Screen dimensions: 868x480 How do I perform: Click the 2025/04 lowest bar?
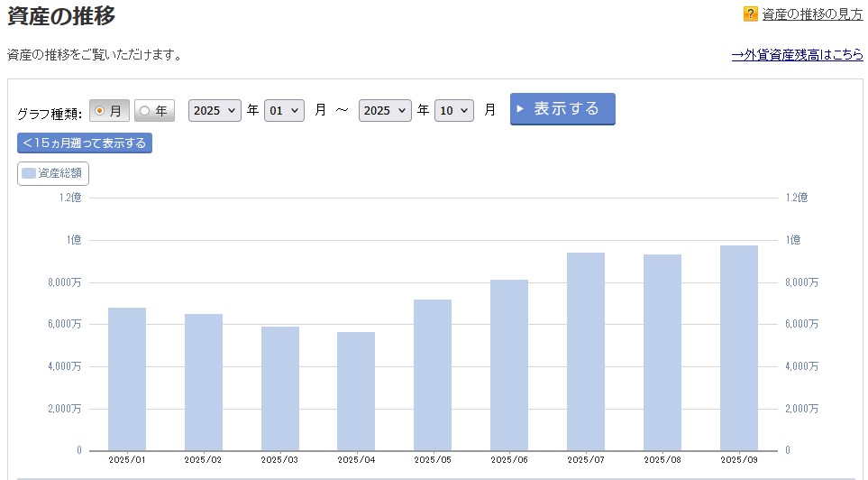pos(356,391)
